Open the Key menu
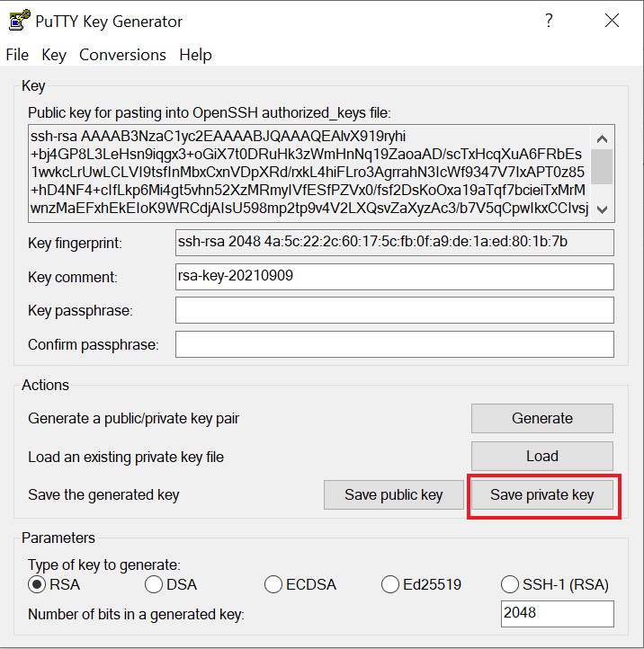This screenshot has width=644, height=649. tap(54, 55)
